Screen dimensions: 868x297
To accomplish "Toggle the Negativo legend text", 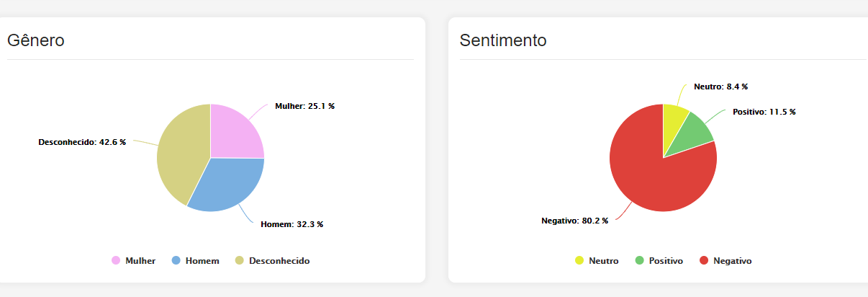I will point(732,261).
